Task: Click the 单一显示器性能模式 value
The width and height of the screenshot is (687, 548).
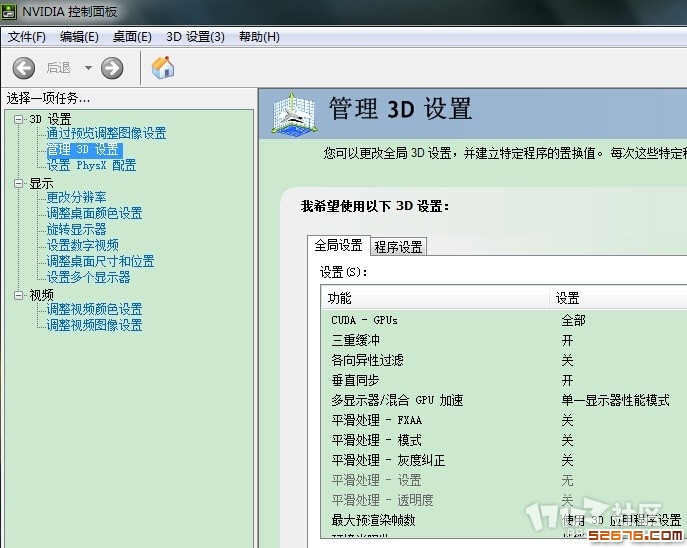Action: click(616, 400)
